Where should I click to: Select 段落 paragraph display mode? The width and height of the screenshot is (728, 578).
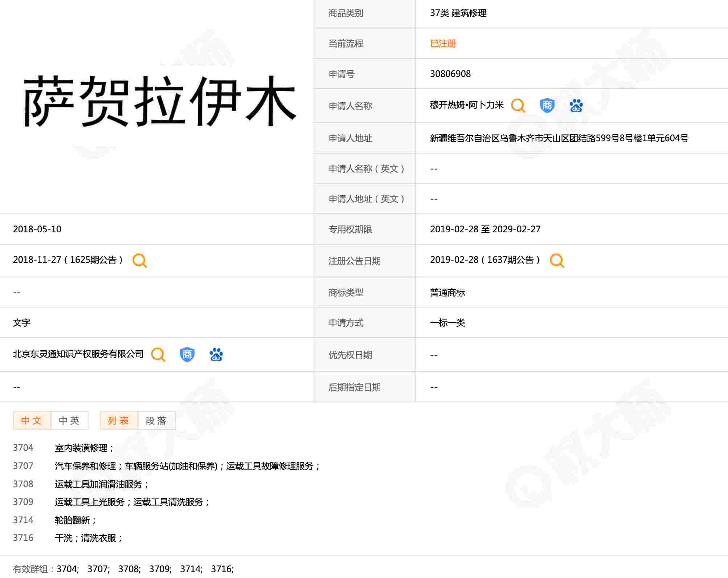(156, 420)
